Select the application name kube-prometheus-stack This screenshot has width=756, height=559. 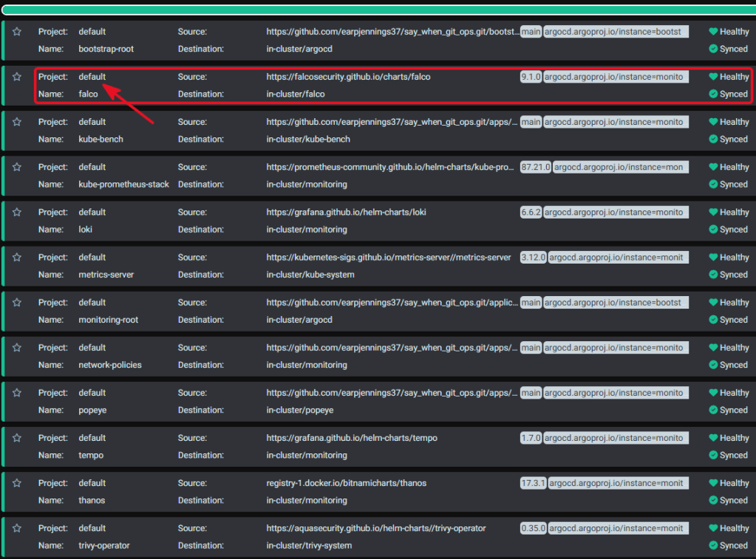(124, 184)
